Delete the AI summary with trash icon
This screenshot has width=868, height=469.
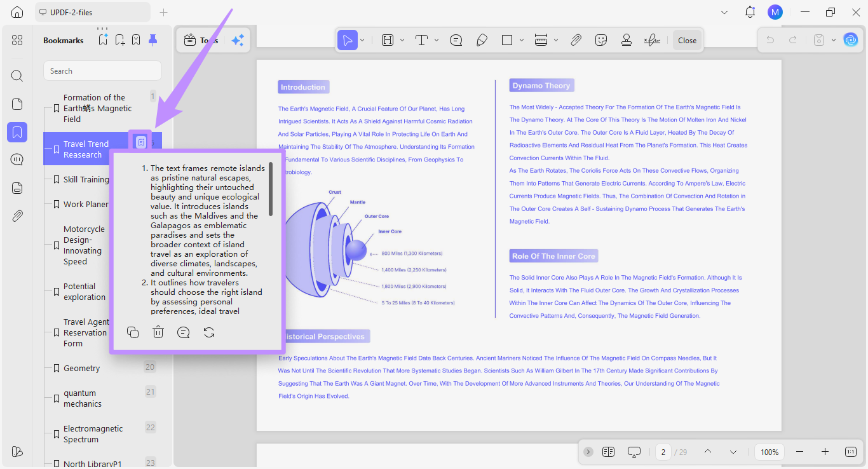[158, 332]
